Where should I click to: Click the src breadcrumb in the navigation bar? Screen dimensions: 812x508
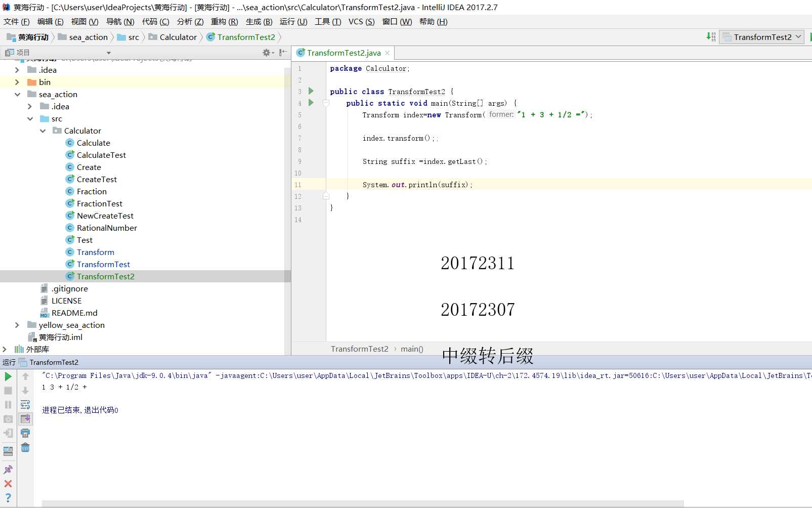[128, 37]
